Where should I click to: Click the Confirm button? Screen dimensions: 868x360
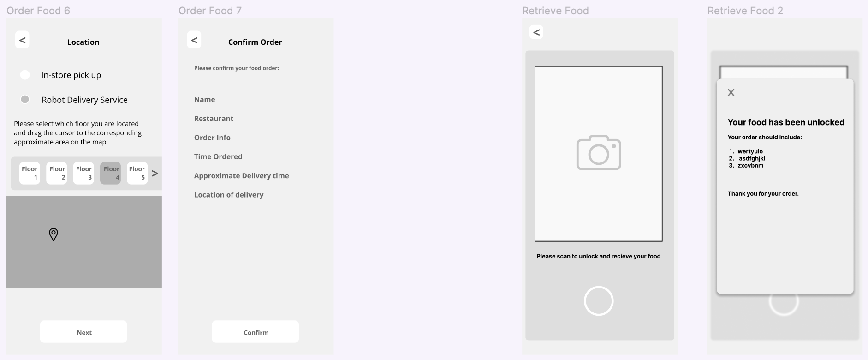[x=256, y=332]
